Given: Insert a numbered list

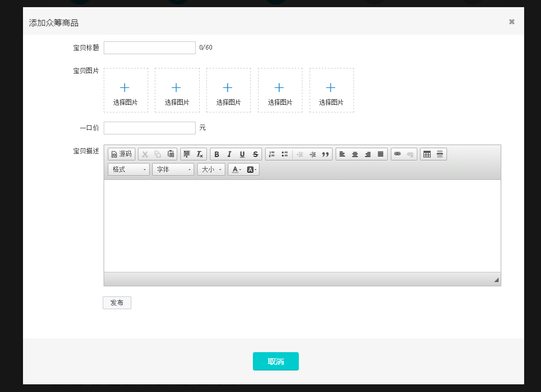Looking at the screenshot, I should click(x=272, y=154).
